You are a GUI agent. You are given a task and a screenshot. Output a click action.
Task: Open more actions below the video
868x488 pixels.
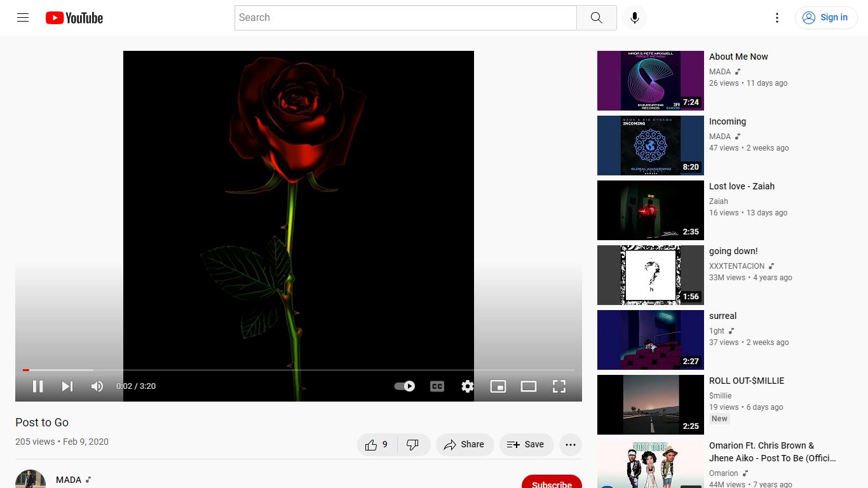tap(571, 445)
